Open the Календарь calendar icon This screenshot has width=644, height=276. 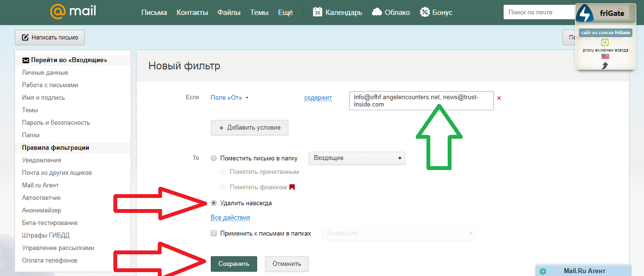[317, 12]
